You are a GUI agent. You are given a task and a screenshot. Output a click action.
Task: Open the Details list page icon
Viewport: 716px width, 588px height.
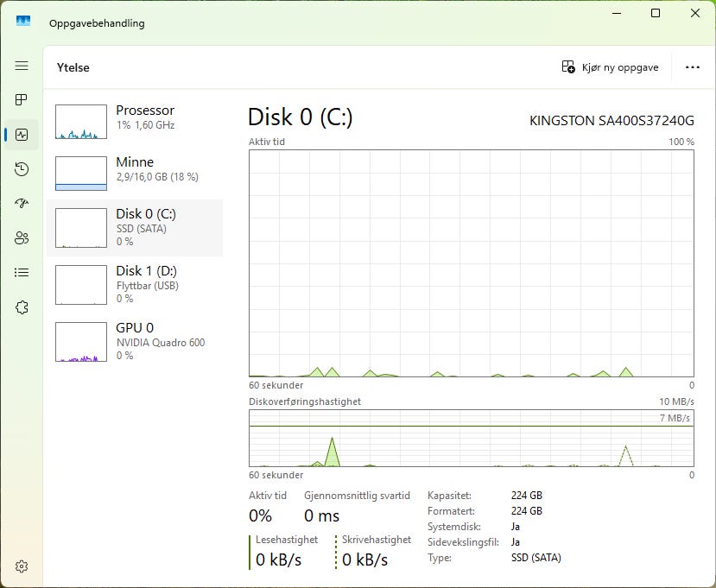coord(22,273)
